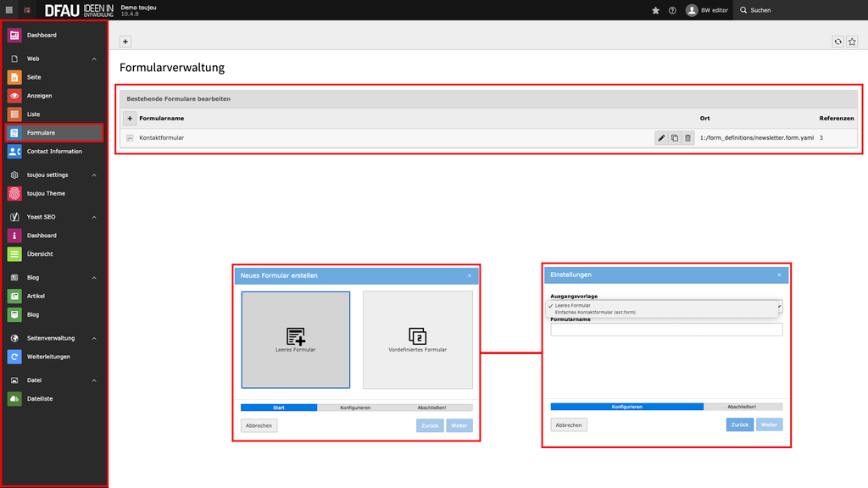This screenshot has height=488, width=868.
Task: Click Zurück in the Einstellungen dialog
Action: 739,424
